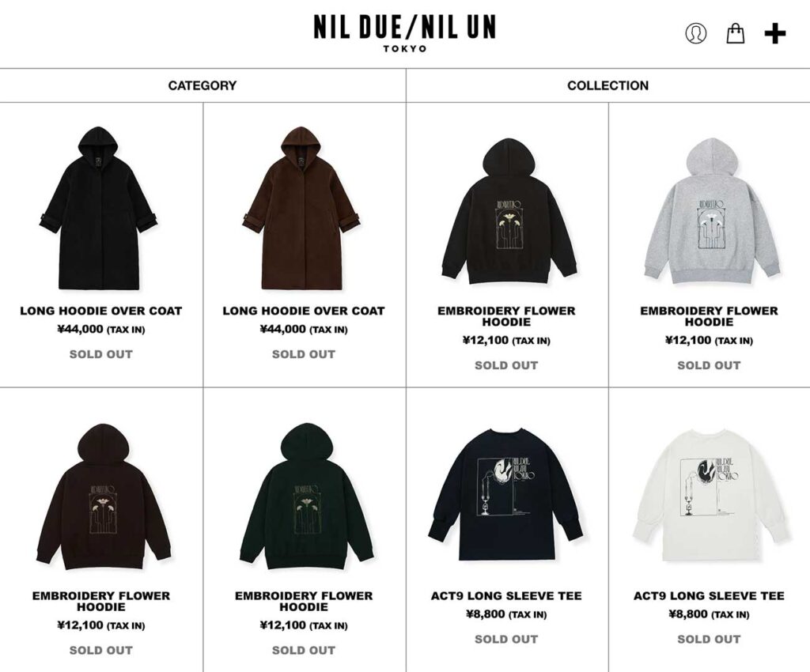Screen dimensions: 810x672
Task: Open the COLLECTION tab
Action: click(x=608, y=85)
